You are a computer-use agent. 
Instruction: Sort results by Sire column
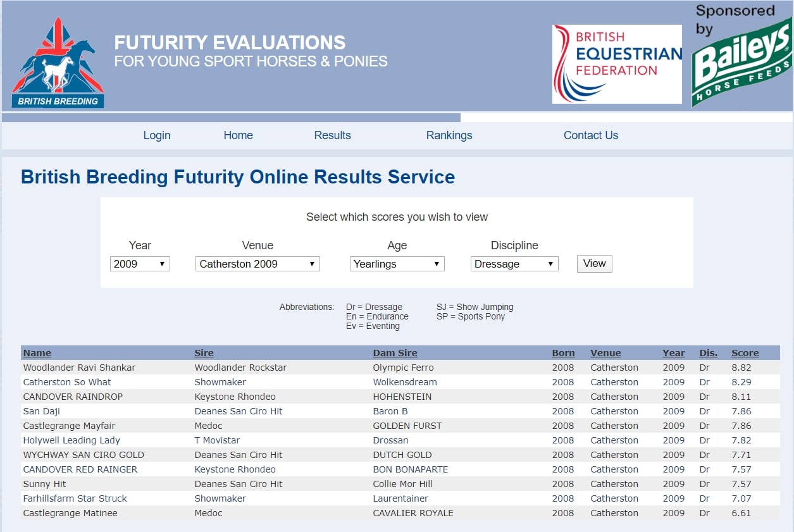(204, 353)
